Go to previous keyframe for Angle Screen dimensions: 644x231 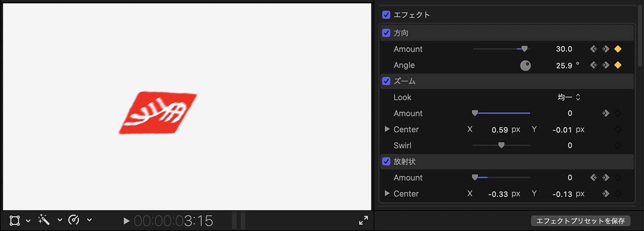click(x=594, y=65)
